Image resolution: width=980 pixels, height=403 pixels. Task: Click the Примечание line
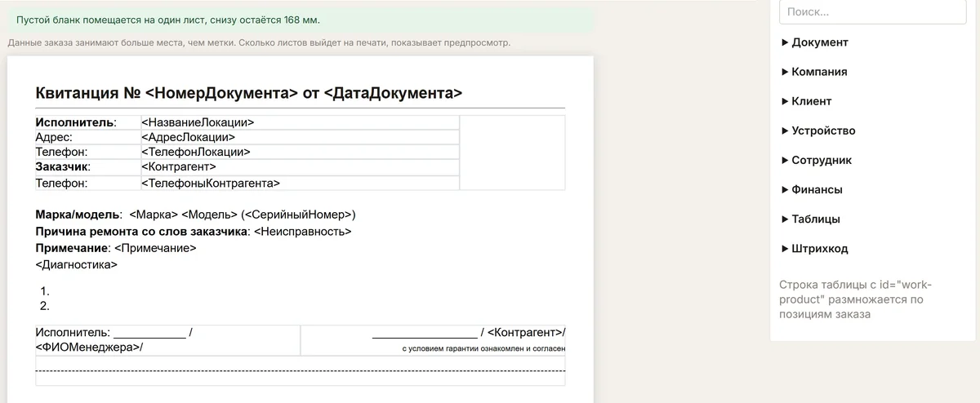click(x=116, y=248)
